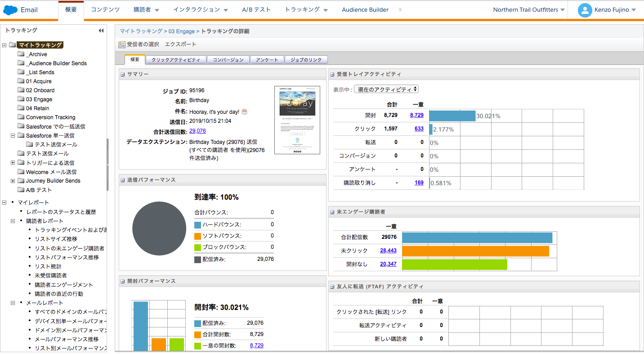Click the Conversion Tracking folder icon
This screenshot has height=354, width=644.
[x=21, y=117]
